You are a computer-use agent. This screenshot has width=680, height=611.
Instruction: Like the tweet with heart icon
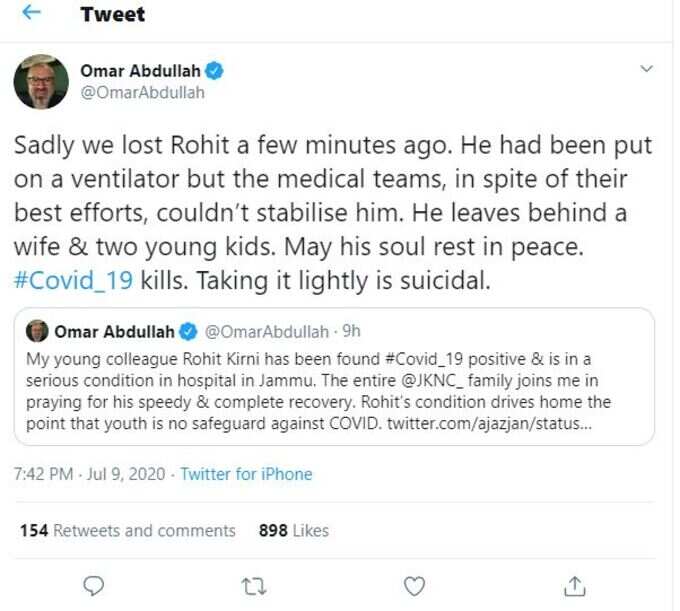tap(414, 586)
